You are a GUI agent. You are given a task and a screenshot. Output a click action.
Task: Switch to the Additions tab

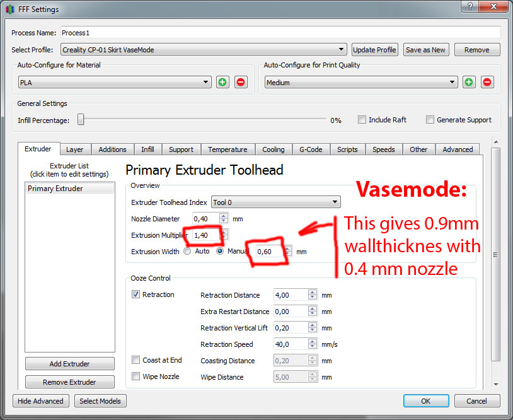(x=113, y=149)
